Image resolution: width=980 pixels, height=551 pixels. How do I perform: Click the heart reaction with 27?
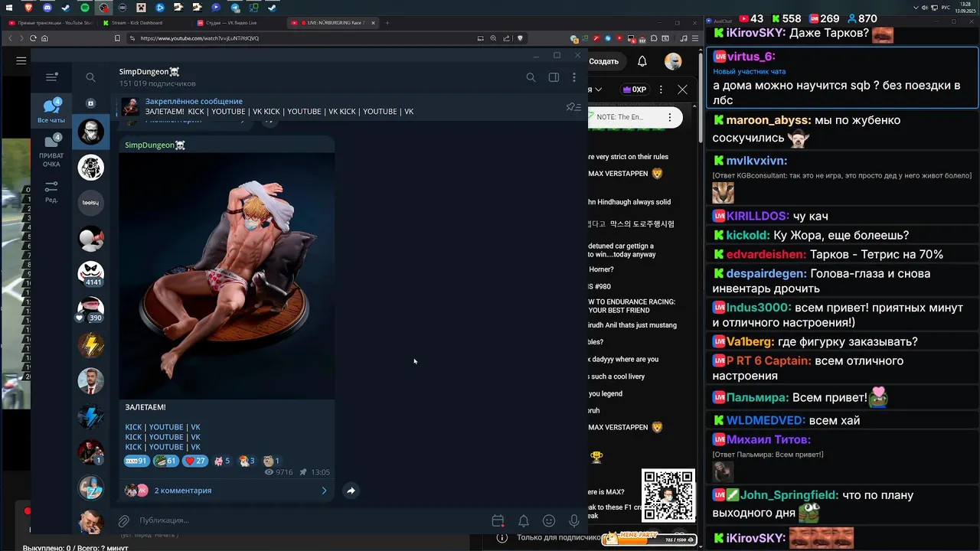195,461
